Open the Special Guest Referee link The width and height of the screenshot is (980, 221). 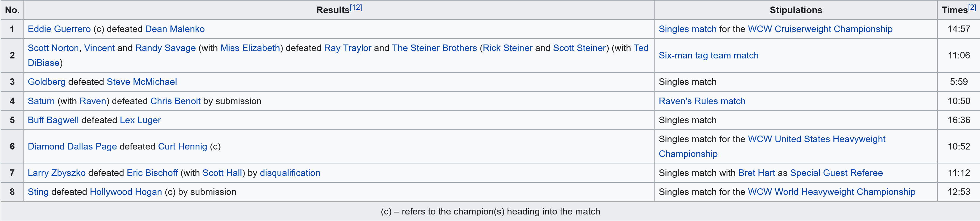(x=836, y=173)
